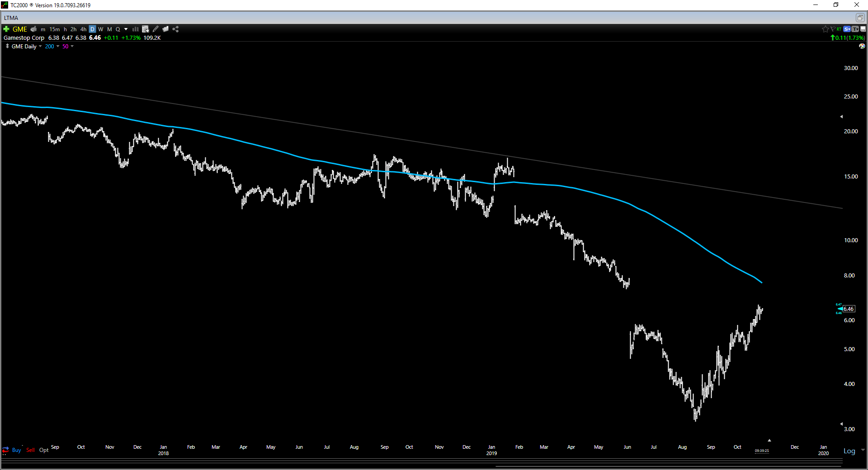Image resolution: width=868 pixels, height=470 pixels.
Task: Open the chart templates folder icon
Action: 165,29
